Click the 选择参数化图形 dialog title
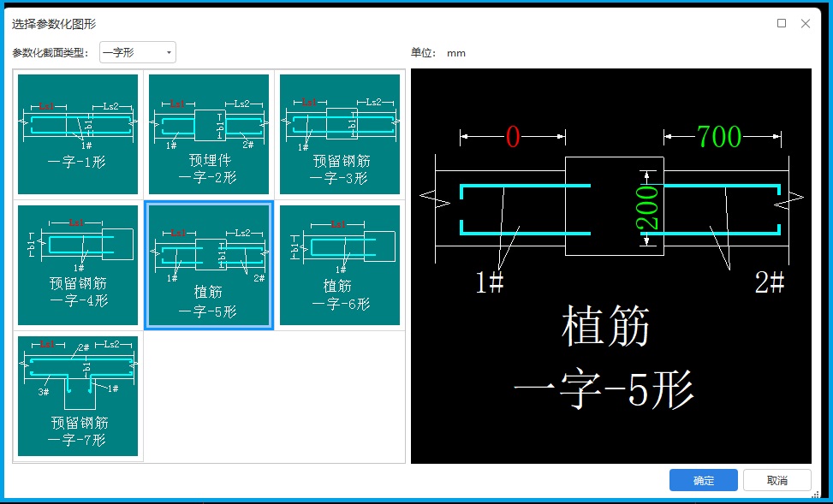Image resolution: width=833 pixels, height=504 pixels. click(x=54, y=24)
